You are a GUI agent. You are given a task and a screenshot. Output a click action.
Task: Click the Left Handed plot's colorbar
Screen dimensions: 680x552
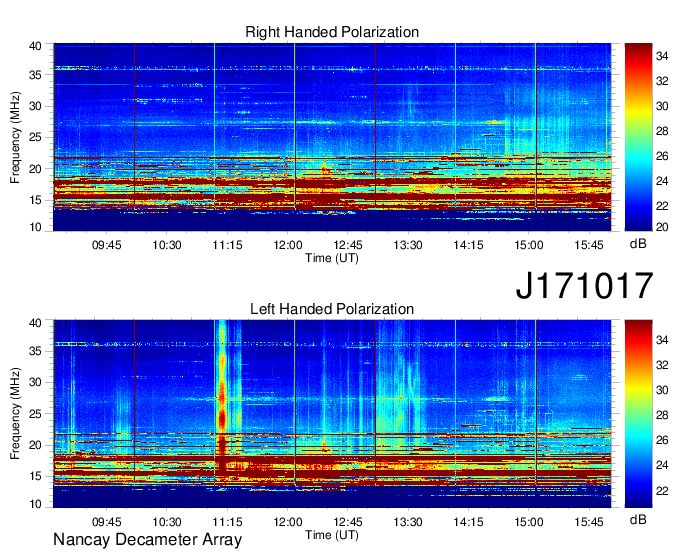click(x=638, y=414)
